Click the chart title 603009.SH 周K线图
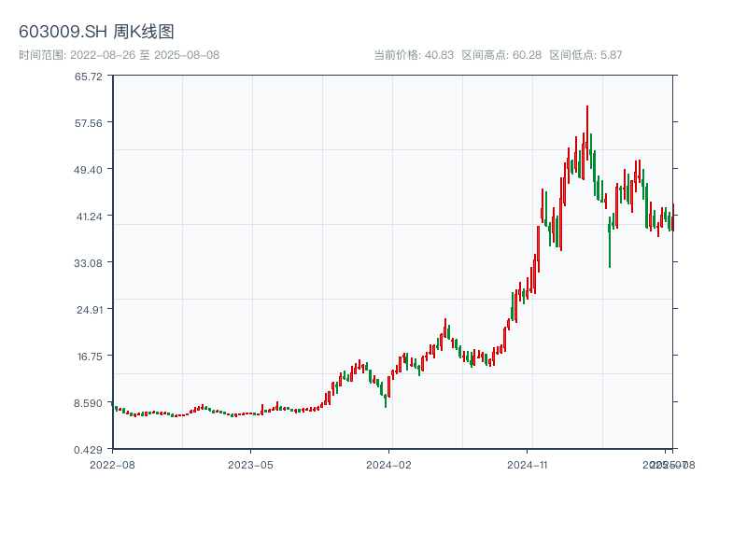747x560 pixels. (96, 32)
